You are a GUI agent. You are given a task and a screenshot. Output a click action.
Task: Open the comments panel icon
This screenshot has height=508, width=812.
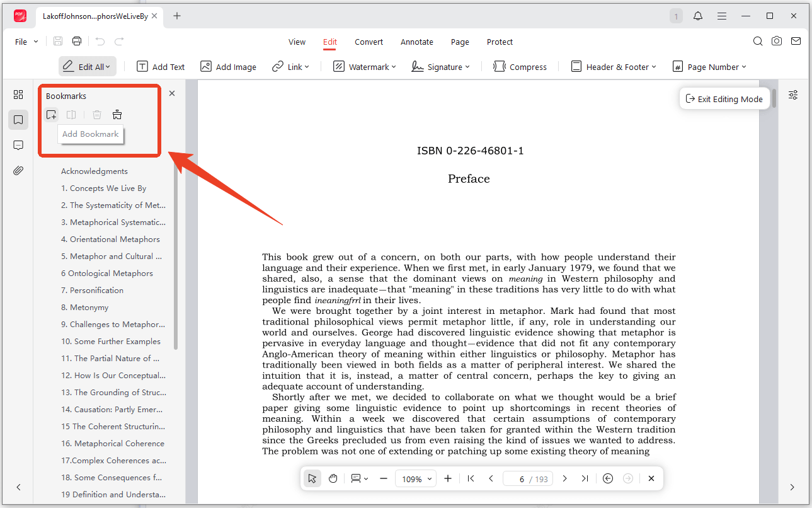click(x=18, y=146)
